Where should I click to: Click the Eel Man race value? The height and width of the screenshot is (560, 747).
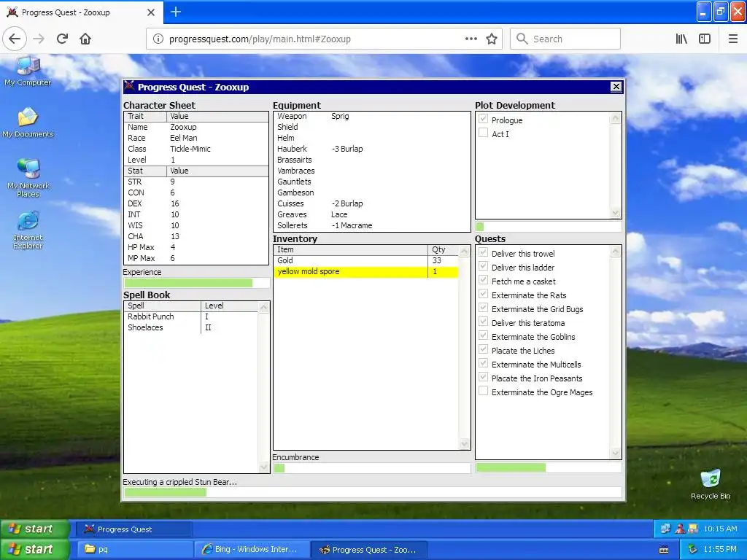183,138
